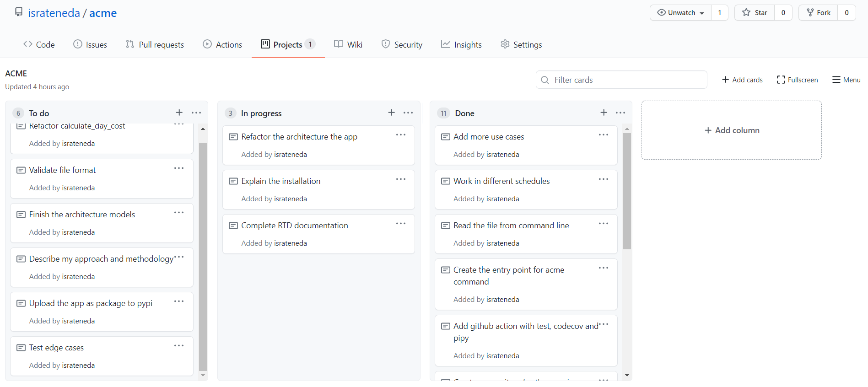This screenshot has height=387, width=868.
Task: Open the To do column options menu
Action: tap(196, 113)
